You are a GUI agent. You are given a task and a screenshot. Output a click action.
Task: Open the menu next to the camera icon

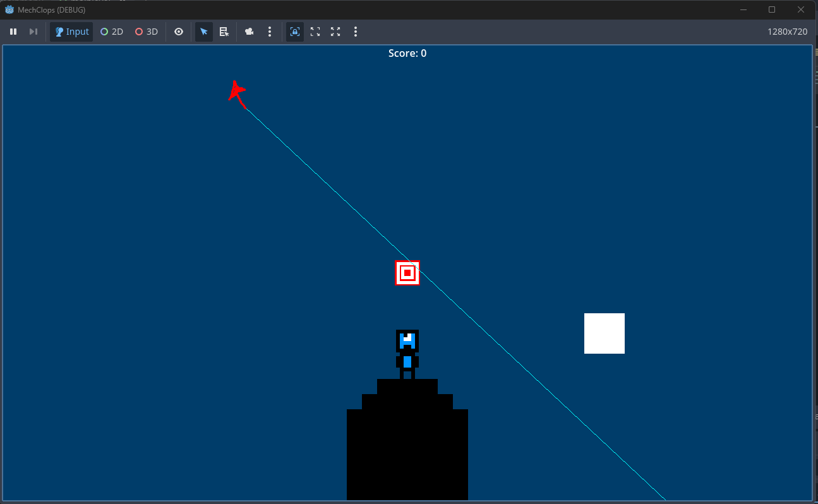pos(270,32)
